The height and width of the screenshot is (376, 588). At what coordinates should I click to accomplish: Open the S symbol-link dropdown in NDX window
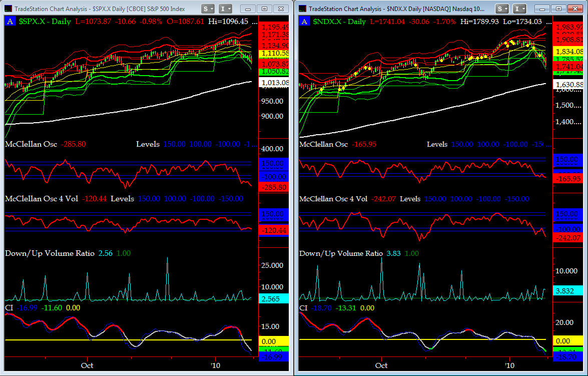coord(502,9)
